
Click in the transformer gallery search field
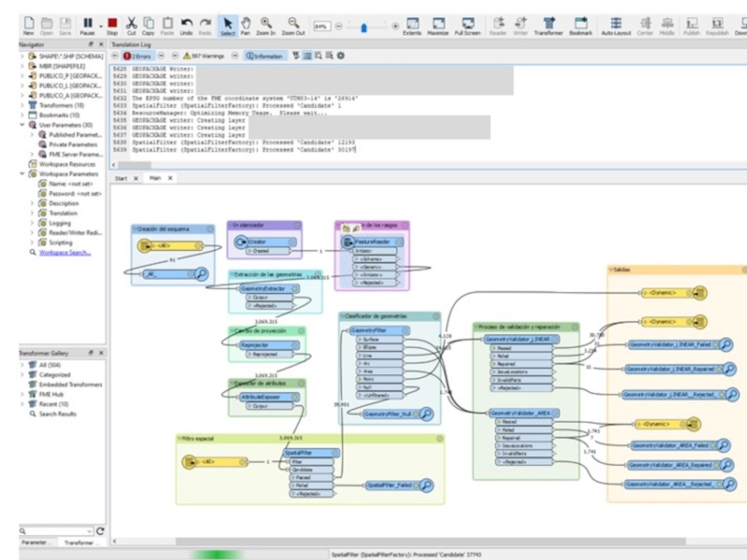coord(56,531)
